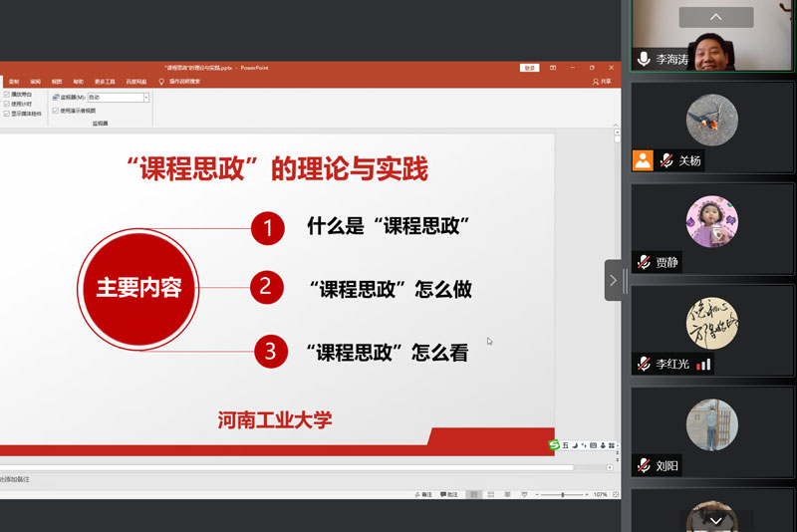Open 监视器 dropdown arrow

(146, 97)
